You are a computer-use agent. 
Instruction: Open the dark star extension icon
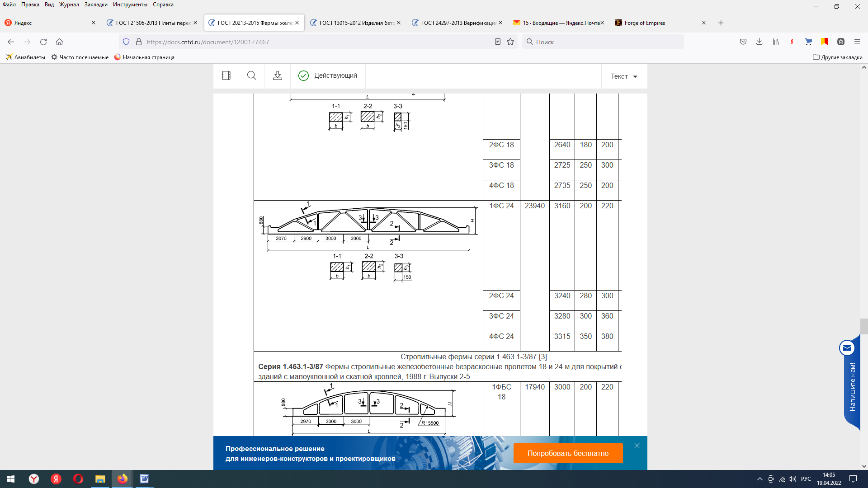click(841, 42)
